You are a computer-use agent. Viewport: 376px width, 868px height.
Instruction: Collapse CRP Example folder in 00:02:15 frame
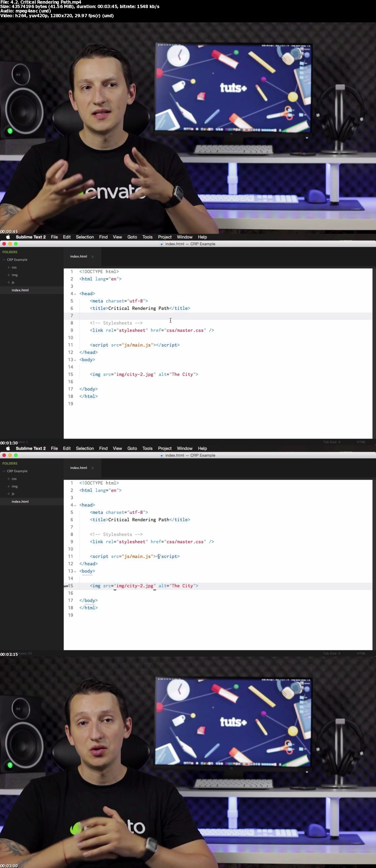[x=4, y=471]
